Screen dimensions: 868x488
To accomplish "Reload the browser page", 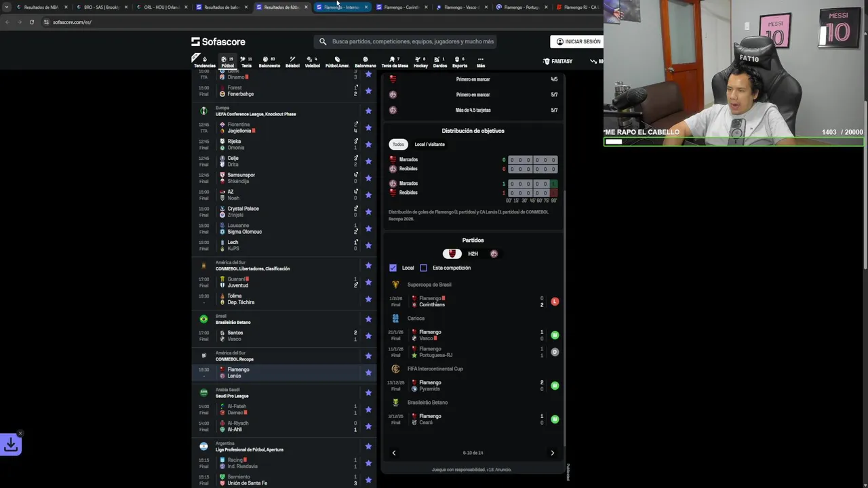I will pyautogui.click(x=31, y=22).
